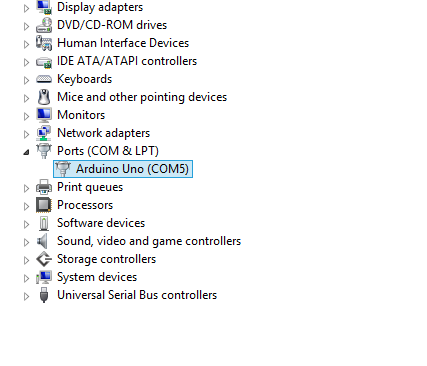Select Sound, video and game controllers label

(149, 241)
